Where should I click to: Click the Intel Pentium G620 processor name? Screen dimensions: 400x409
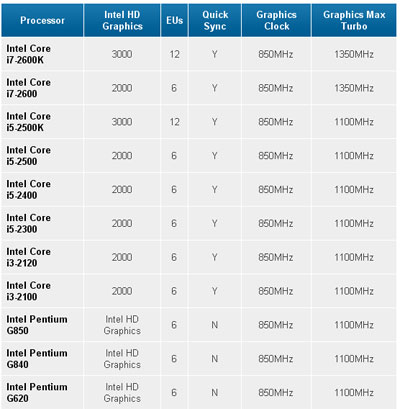click(37, 392)
